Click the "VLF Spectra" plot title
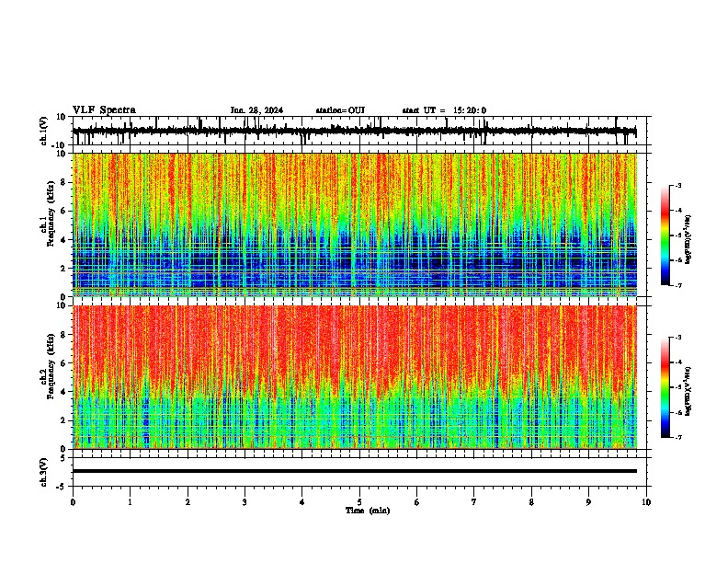728x563 pixels. point(104,110)
